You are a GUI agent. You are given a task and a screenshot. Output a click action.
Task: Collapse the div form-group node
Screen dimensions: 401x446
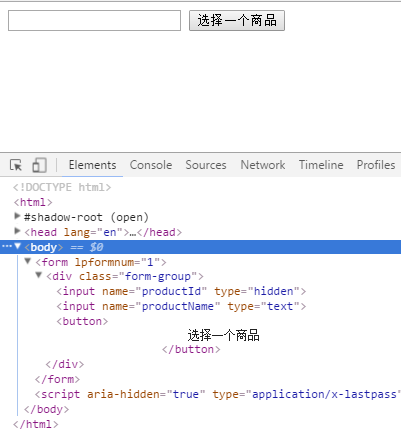[39, 275]
